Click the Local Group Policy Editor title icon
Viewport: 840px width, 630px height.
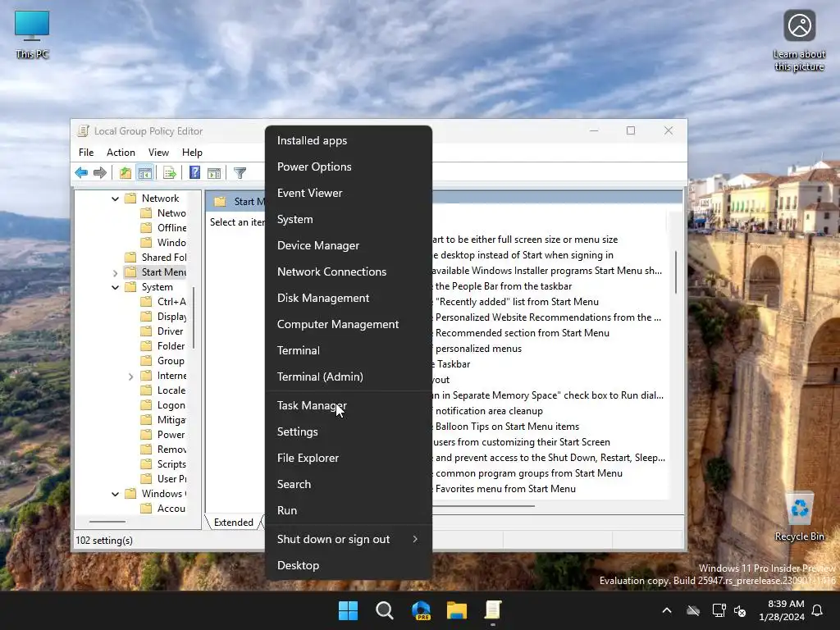coord(83,130)
